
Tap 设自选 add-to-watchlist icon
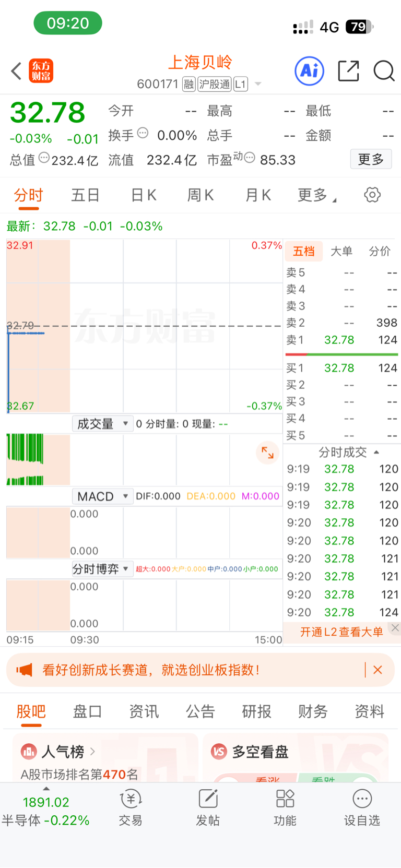[362, 807]
